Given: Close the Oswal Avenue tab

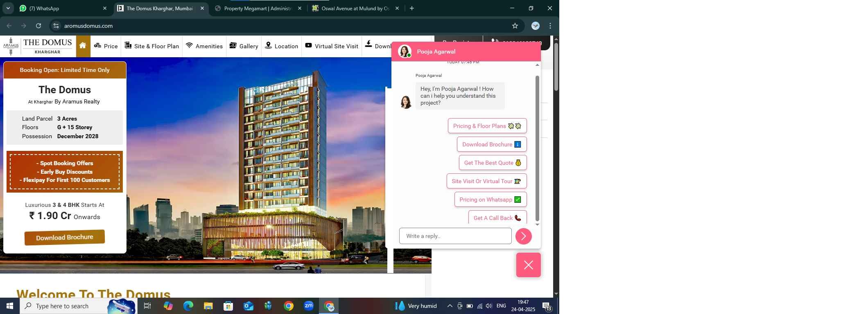Looking at the screenshot, I should coord(397,8).
